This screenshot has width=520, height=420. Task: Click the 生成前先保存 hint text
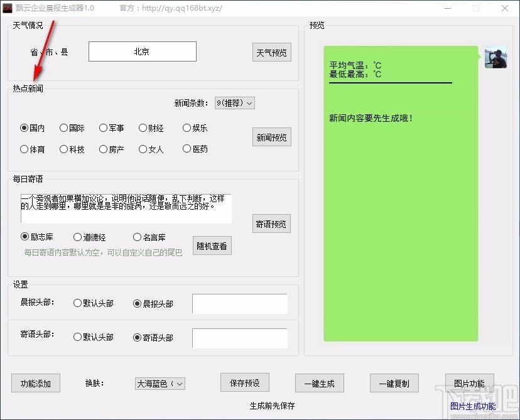coord(272,406)
